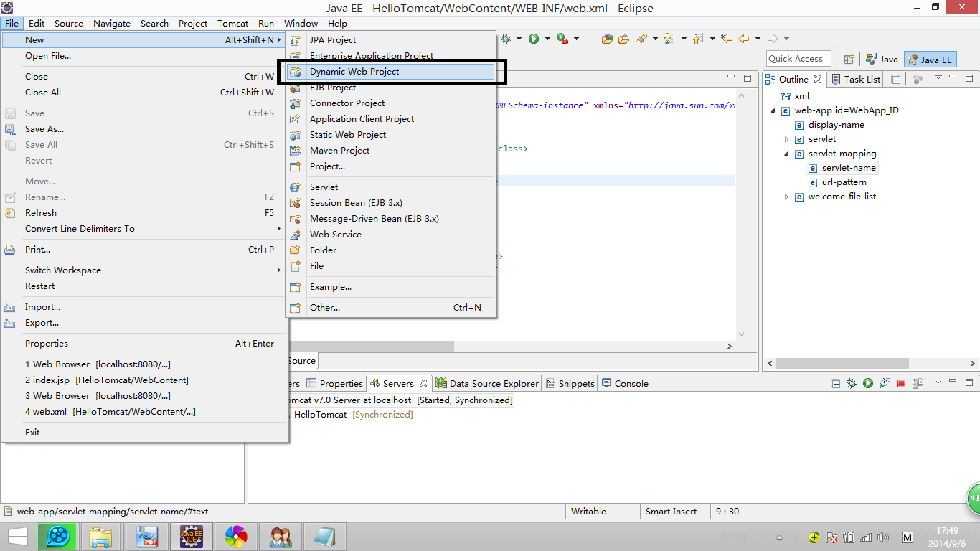Click Collapse All in Outline toolbar
The height and width of the screenshot is (551, 980).
[896, 79]
